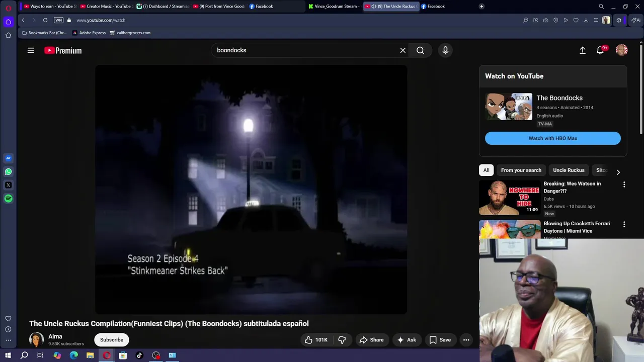Open Opera Easy Setup sliders icon
This screenshot has height=362, width=644.
coord(596,20)
